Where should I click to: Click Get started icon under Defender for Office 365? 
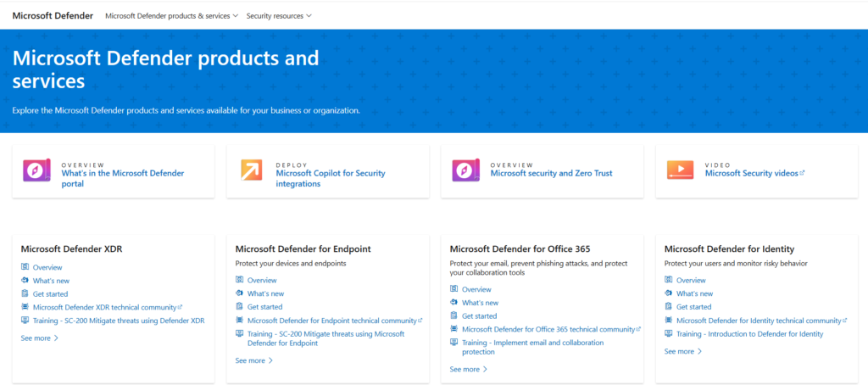click(454, 315)
